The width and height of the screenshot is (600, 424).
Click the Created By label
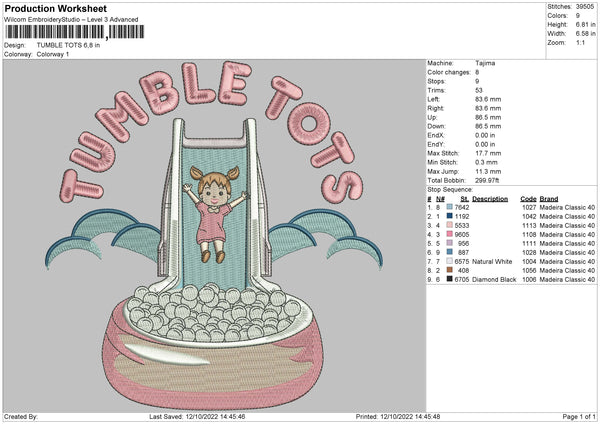coord(20,416)
